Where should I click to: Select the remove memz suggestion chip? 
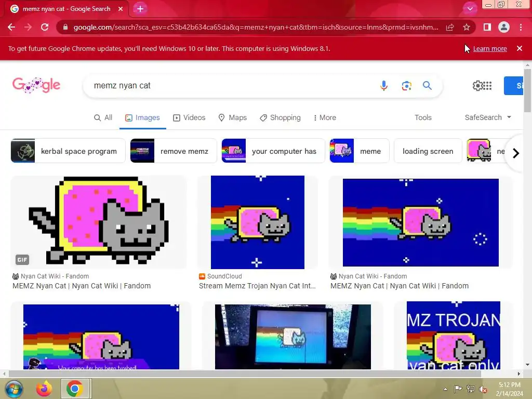(x=174, y=151)
